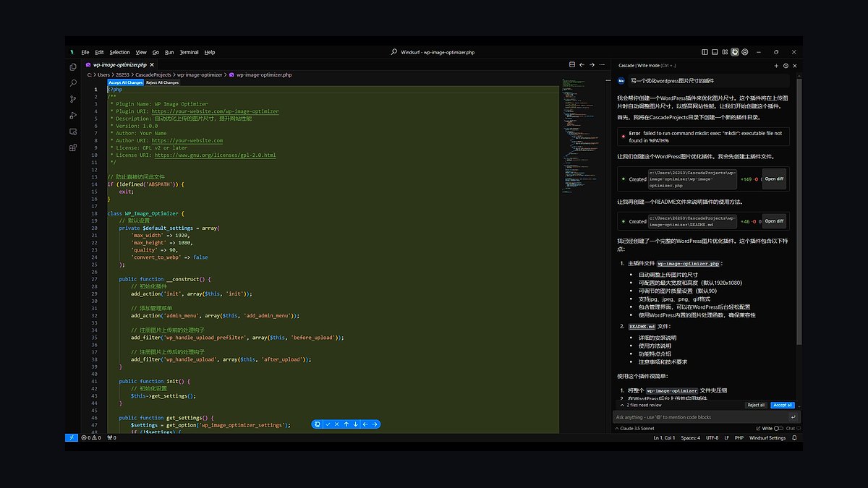The height and width of the screenshot is (488, 868).
Task: Go to next change with down arrow
Action: [356, 424]
